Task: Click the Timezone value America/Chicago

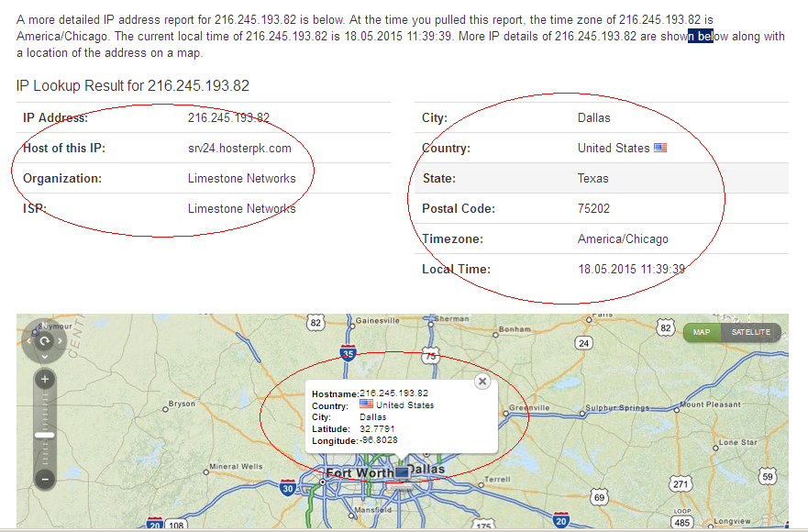Action: click(623, 239)
